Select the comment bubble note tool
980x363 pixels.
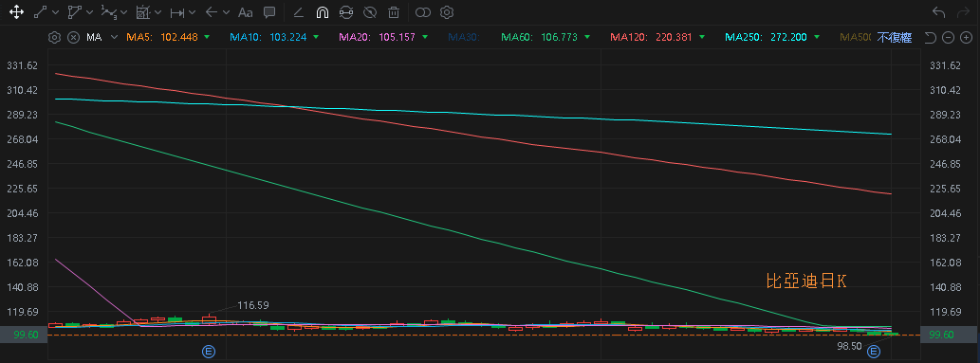point(269,12)
